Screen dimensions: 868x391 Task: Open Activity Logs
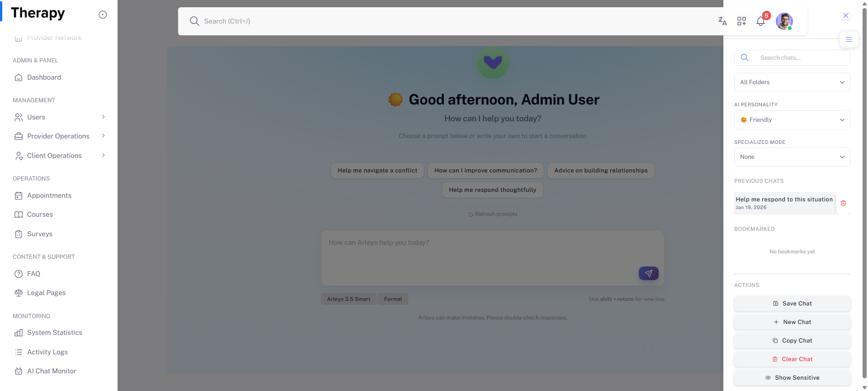59,352
